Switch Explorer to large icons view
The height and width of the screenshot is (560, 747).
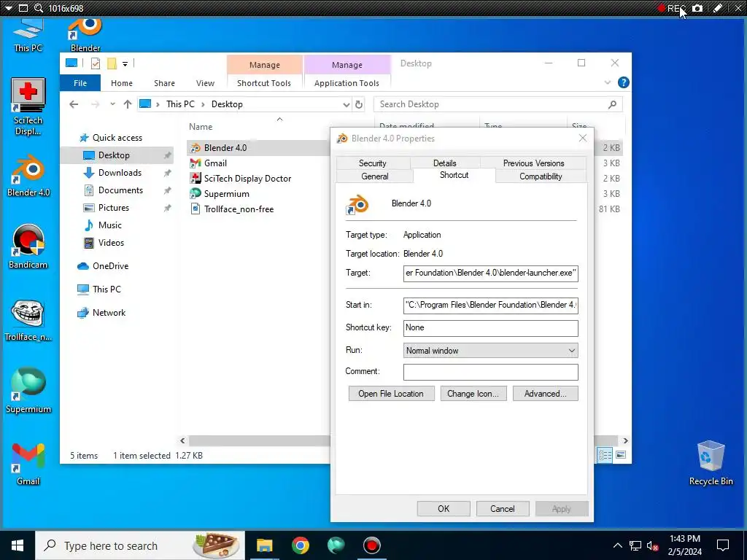point(621,455)
